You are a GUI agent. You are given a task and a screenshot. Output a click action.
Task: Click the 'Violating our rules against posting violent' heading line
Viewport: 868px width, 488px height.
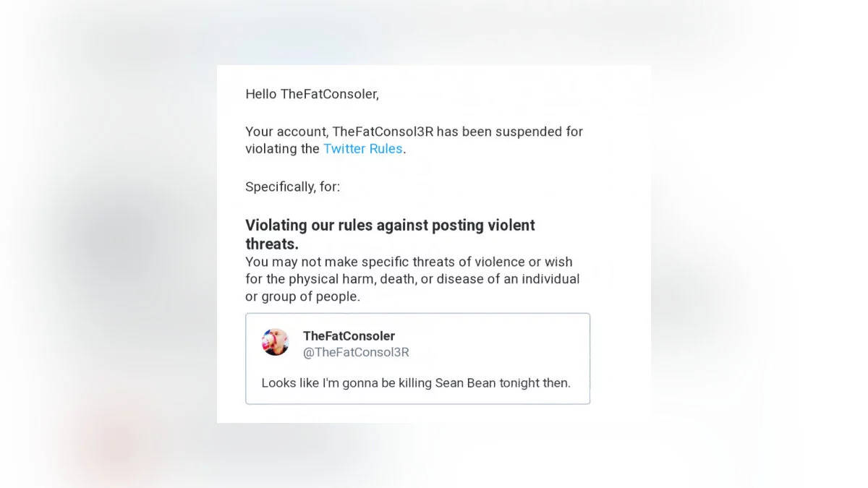point(390,226)
